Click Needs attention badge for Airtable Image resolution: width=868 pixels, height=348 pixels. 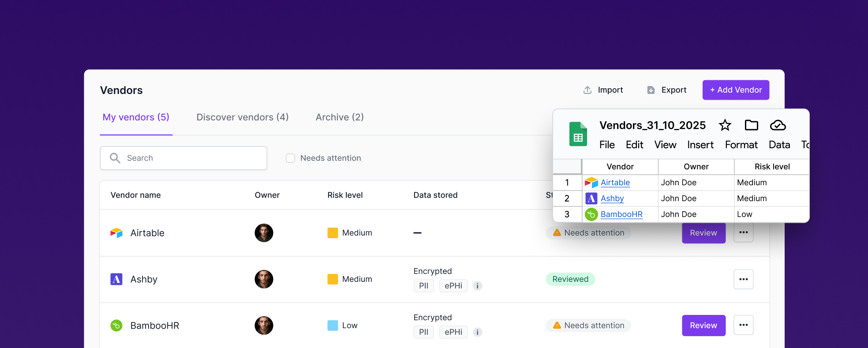588,232
